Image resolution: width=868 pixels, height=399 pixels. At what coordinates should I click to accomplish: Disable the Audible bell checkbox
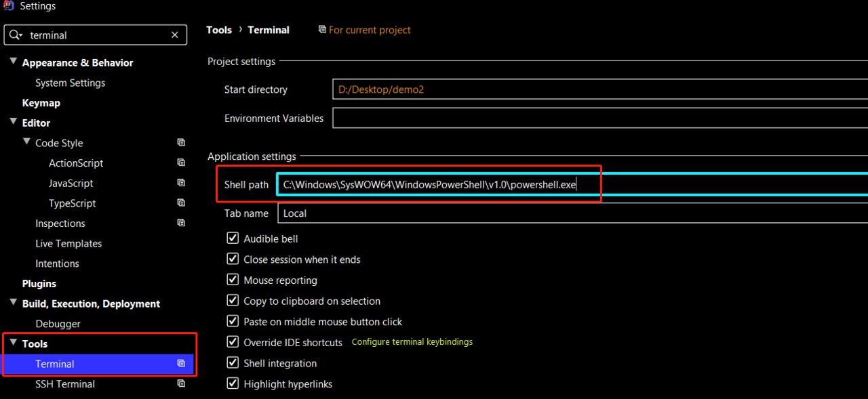pos(233,238)
